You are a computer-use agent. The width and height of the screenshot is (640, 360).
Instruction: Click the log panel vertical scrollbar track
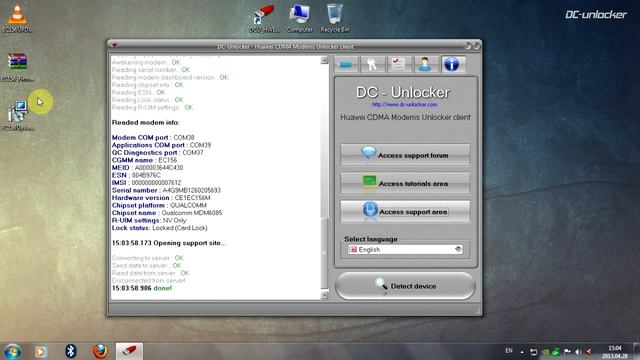(x=324, y=178)
